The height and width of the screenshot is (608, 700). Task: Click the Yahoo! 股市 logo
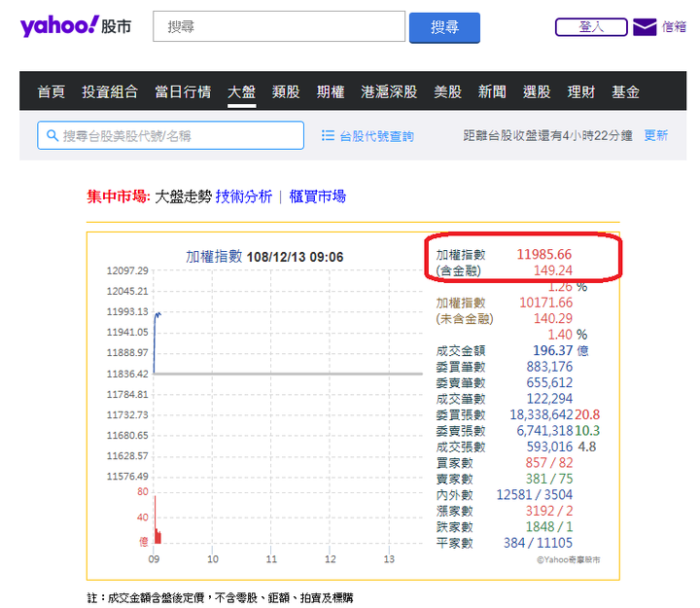[x=75, y=26]
